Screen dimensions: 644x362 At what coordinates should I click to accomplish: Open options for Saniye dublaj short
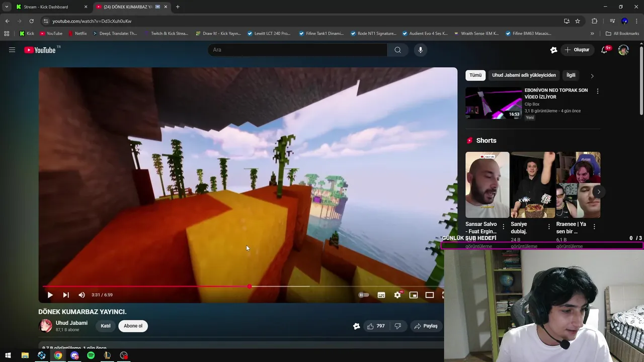(549, 227)
